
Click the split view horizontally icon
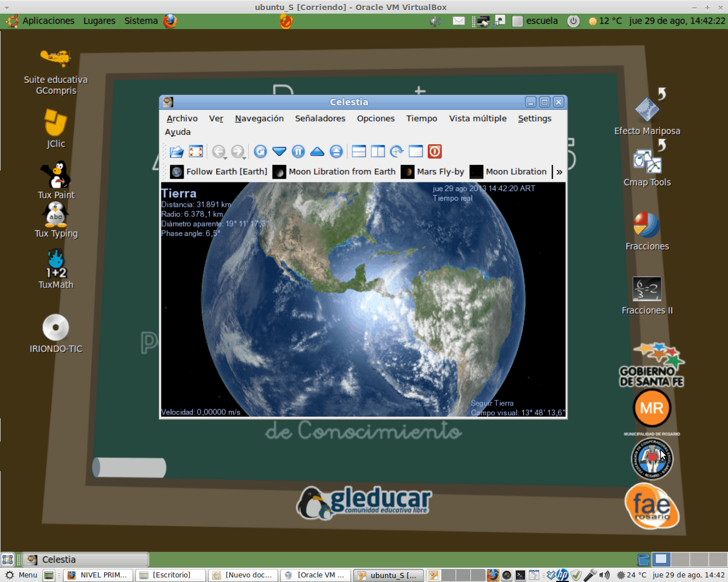[x=359, y=152]
